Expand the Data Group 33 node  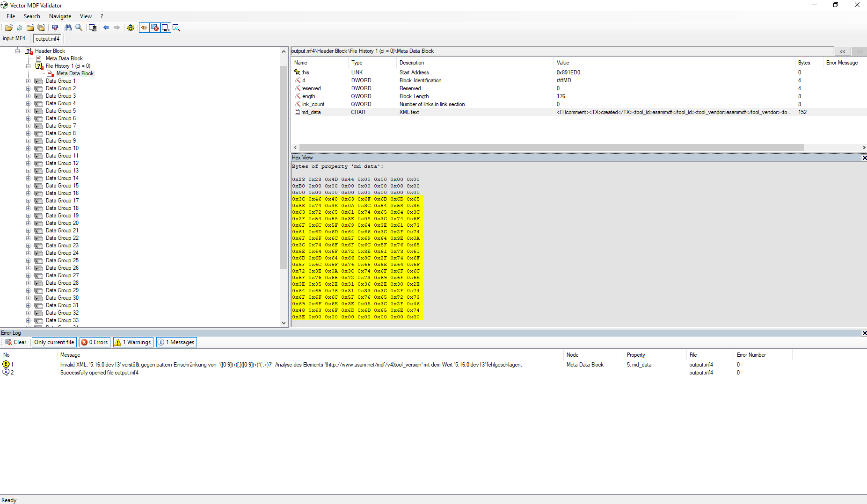click(x=28, y=320)
